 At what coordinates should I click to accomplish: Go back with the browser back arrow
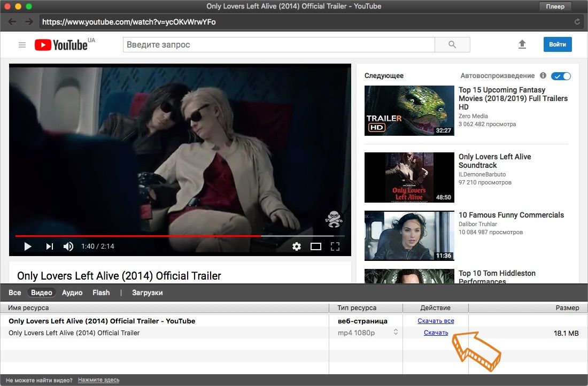click(12, 22)
